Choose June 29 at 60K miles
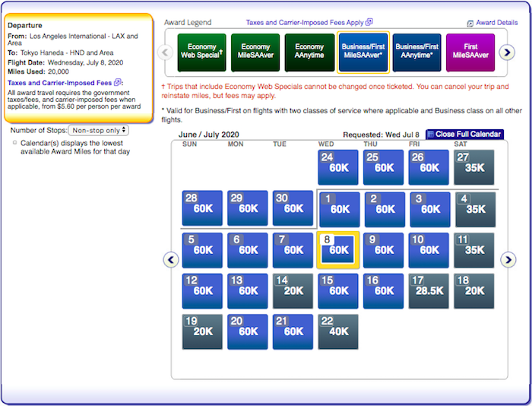532x406 pixels. (x=247, y=208)
